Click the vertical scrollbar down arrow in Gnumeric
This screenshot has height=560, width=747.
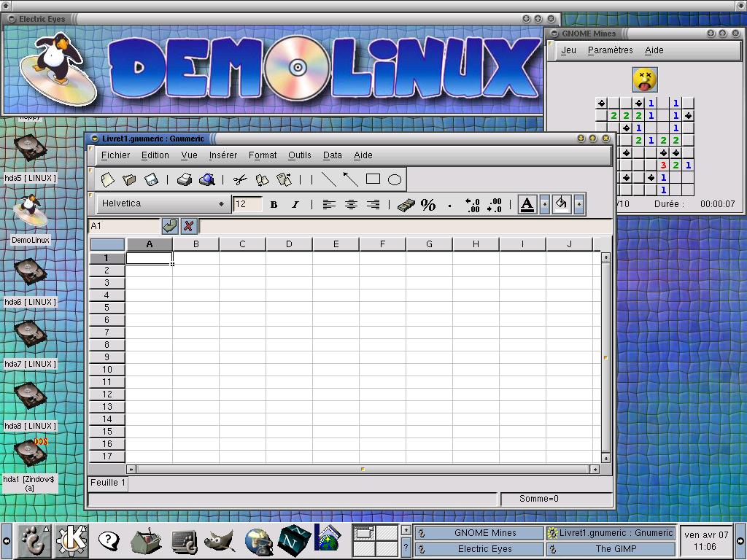point(605,458)
